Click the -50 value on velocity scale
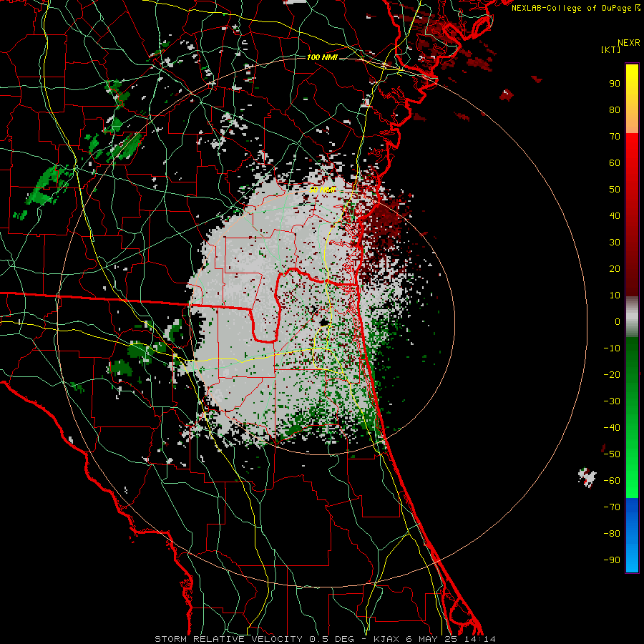Screen dimensions: 644x644 (612, 454)
